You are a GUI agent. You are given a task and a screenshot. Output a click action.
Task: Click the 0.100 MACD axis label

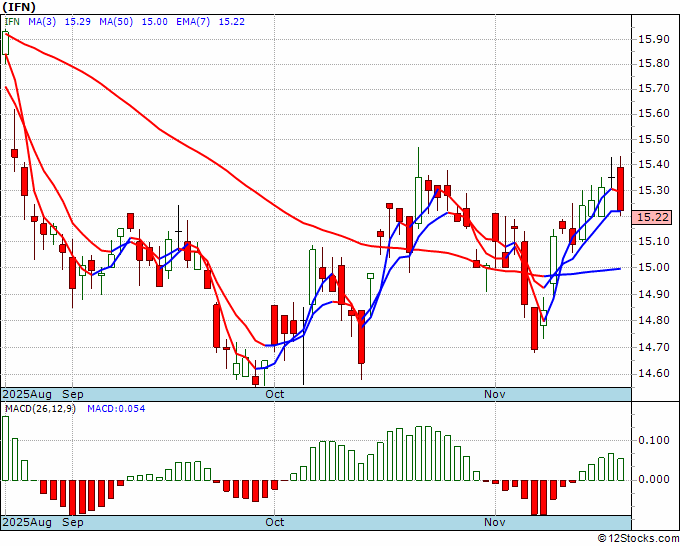coord(654,441)
